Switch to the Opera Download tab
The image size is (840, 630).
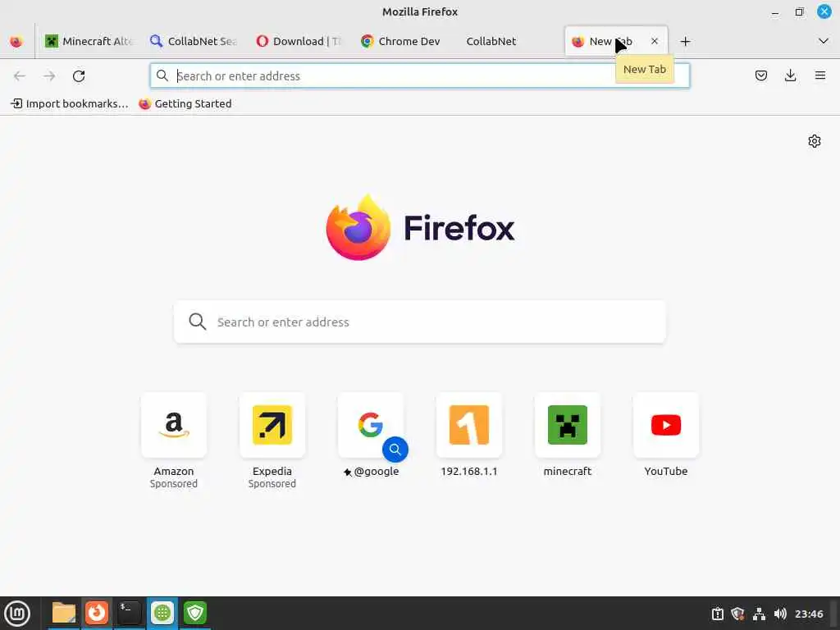point(299,41)
